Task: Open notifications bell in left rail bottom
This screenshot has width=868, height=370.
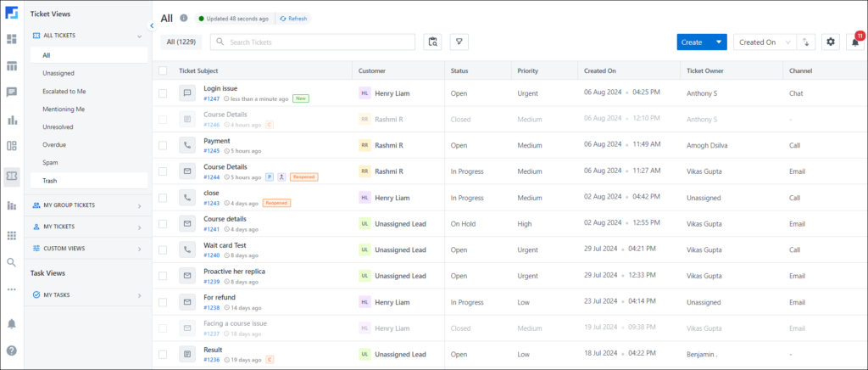Action: [12, 324]
